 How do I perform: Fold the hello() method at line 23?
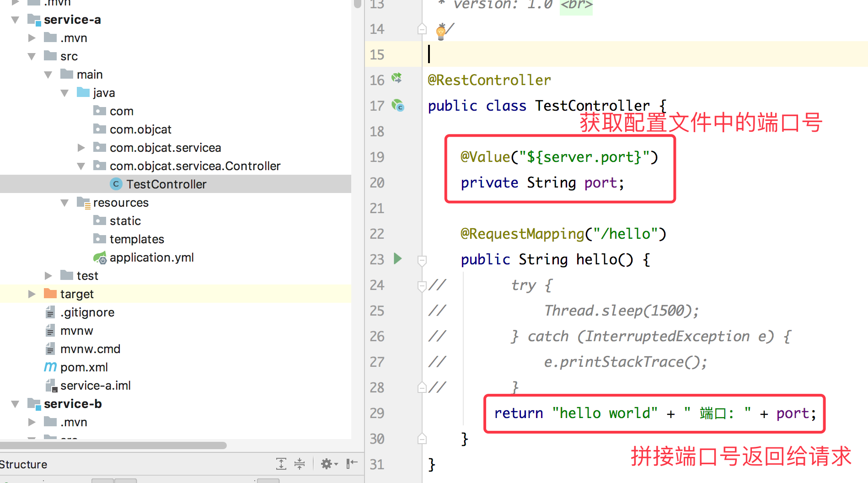coord(422,260)
